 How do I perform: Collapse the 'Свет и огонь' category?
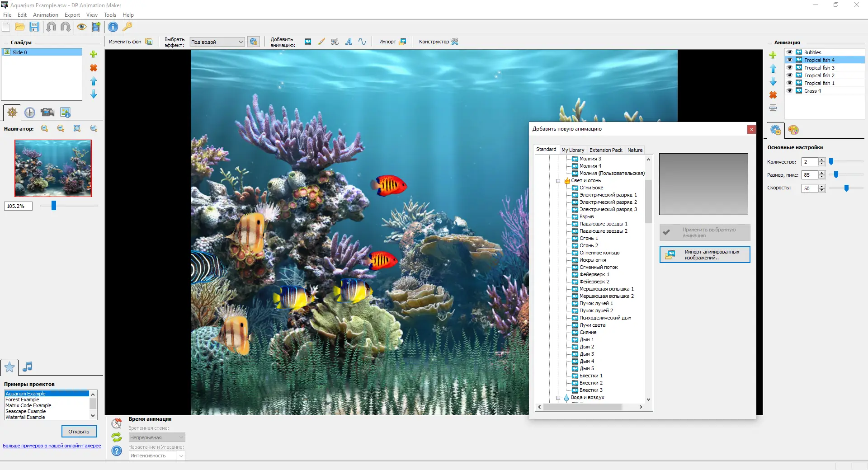(559, 180)
